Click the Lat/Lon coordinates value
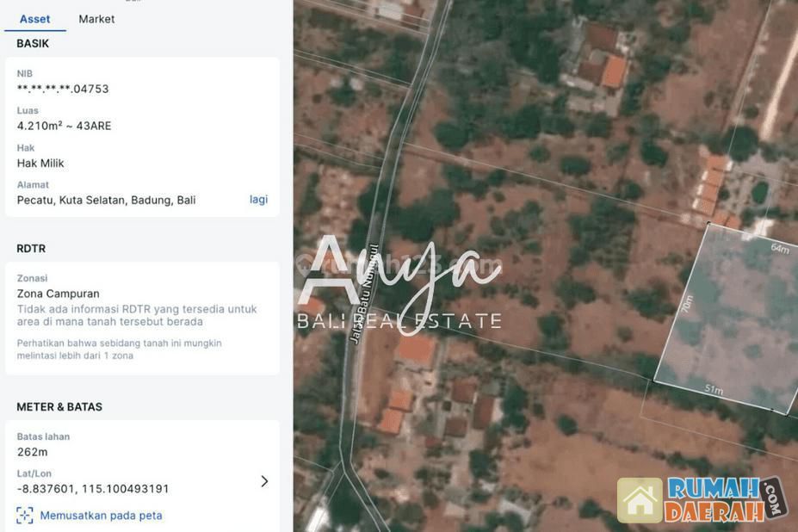Viewport: 798px width, 532px height. pyautogui.click(x=93, y=489)
